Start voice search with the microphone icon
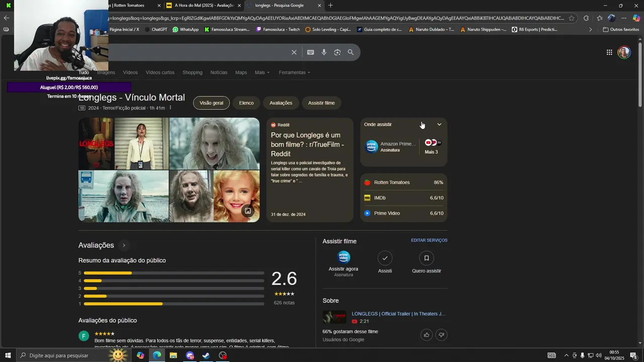This screenshot has height=362, width=644. point(324,52)
